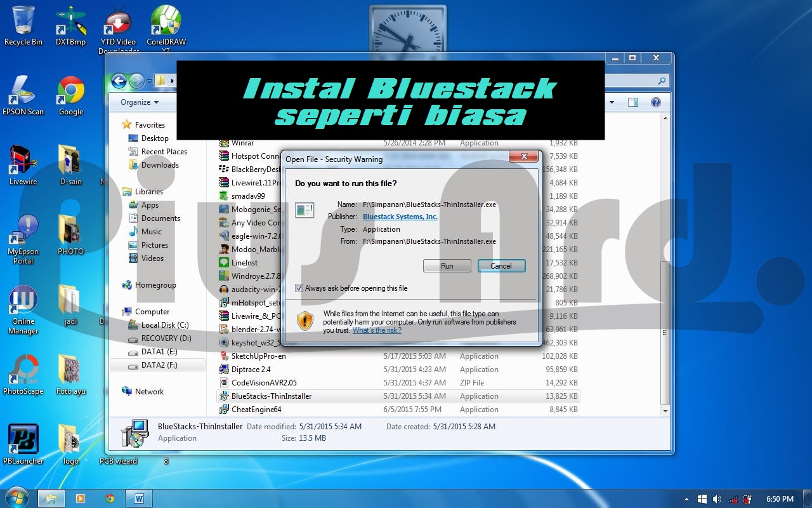Open Downloads in the navigation pane

click(160, 165)
